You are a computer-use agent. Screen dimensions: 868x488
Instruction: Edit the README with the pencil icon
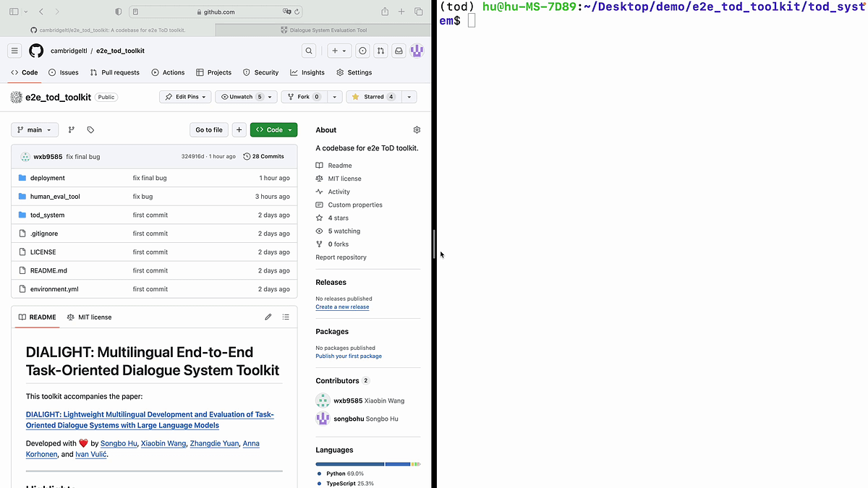(x=268, y=317)
